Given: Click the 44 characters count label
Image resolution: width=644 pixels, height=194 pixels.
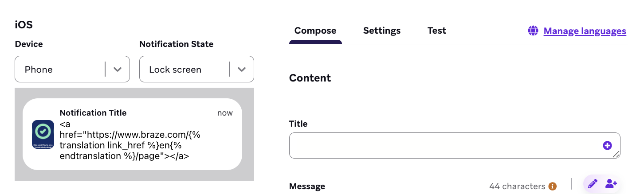Looking at the screenshot, I should click(517, 186).
